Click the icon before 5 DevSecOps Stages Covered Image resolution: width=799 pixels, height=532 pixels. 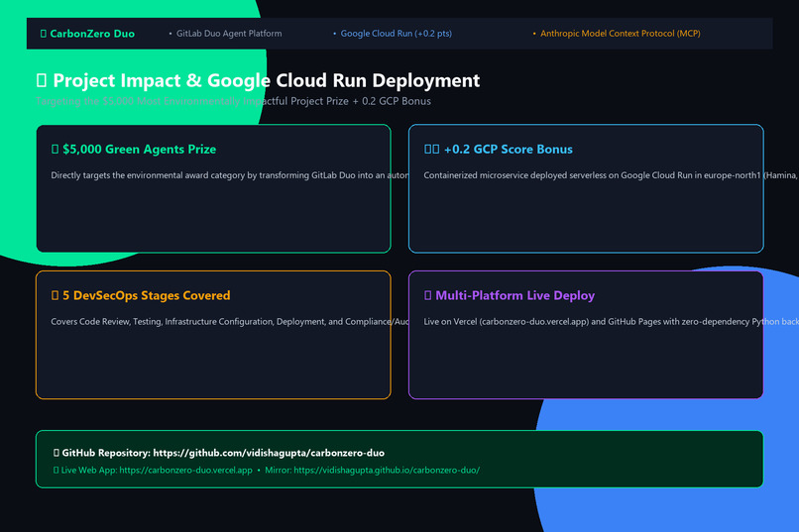(x=56, y=296)
